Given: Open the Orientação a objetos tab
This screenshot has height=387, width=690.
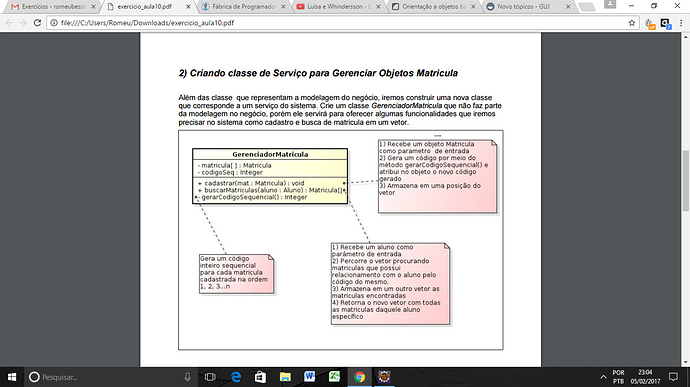Looking at the screenshot, I should point(433,7).
